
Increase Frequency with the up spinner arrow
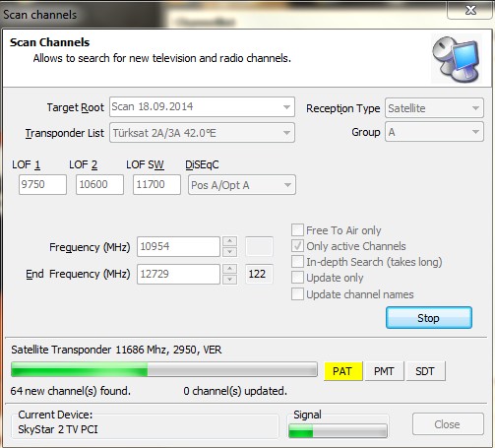click(x=229, y=241)
